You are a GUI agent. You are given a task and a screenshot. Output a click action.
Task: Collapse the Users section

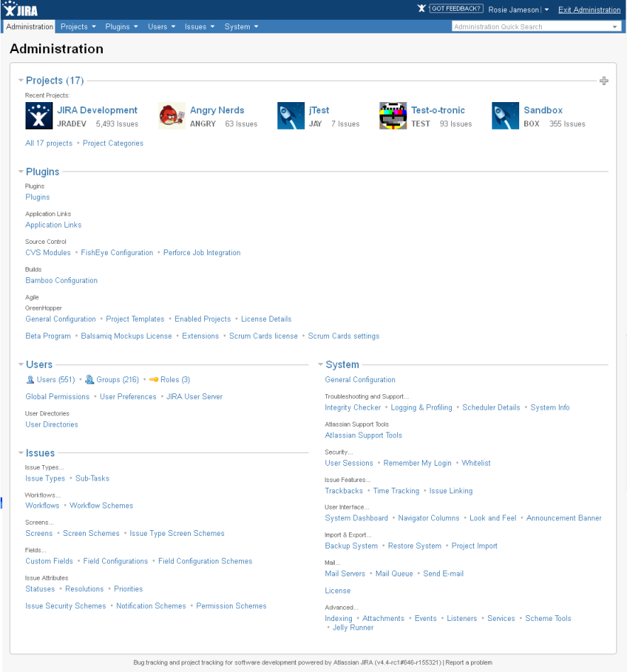tap(21, 364)
